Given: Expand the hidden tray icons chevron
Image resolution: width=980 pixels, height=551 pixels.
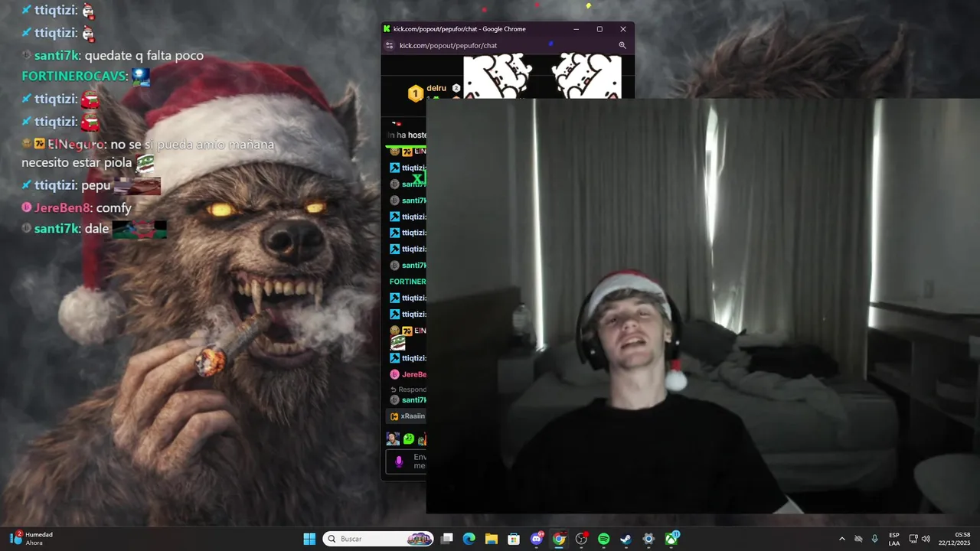Looking at the screenshot, I should 842,539.
